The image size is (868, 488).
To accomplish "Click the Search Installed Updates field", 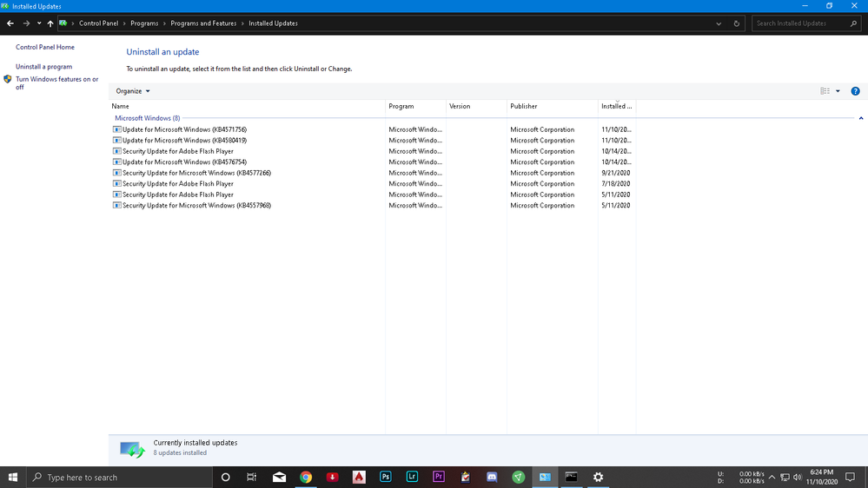I will (801, 23).
